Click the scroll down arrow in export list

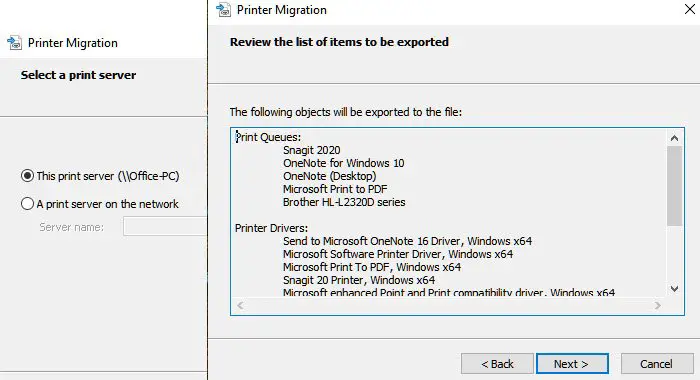click(x=675, y=289)
